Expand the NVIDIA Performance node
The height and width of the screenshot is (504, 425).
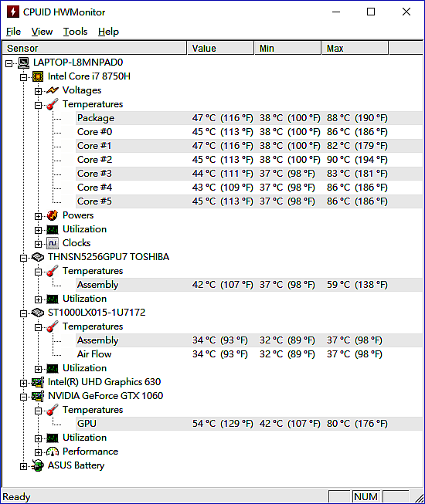click(x=38, y=452)
